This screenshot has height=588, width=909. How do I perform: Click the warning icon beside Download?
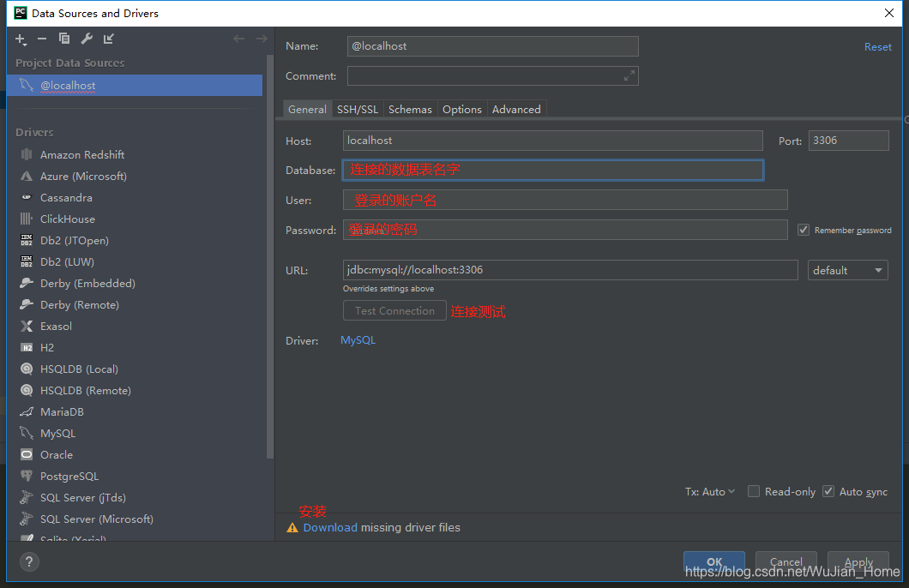292,528
